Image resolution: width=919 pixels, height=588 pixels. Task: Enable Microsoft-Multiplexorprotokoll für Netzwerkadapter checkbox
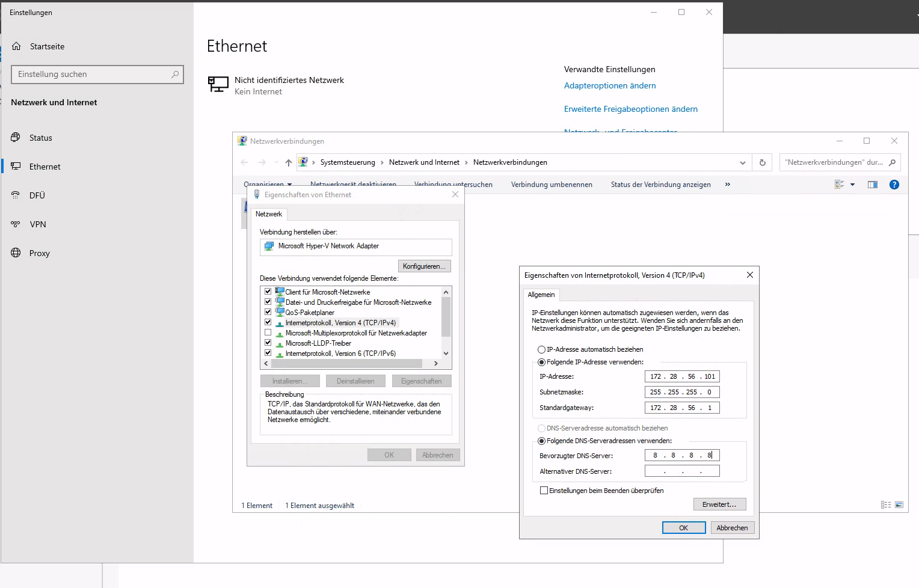[x=268, y=332]
